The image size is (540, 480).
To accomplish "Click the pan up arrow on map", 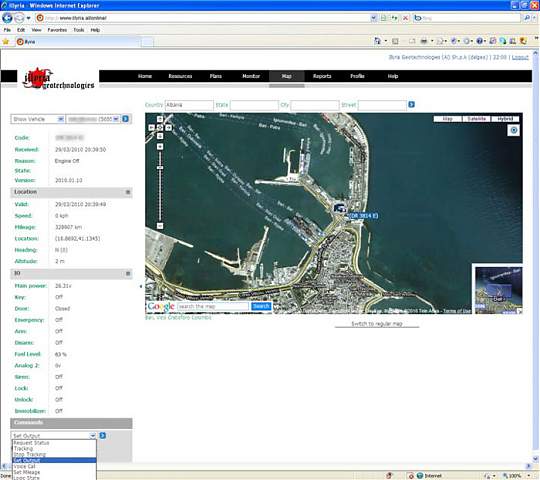I will pyautogui.click(x=160, y=119).
